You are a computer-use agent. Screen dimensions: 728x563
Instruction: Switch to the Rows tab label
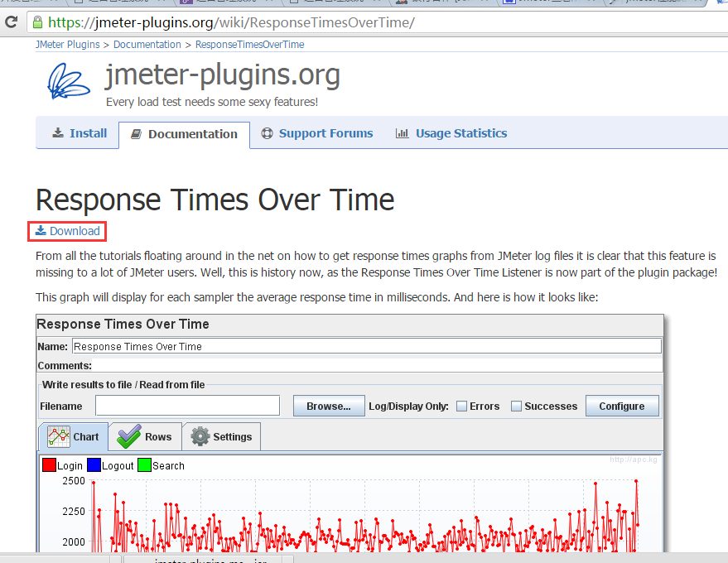pos(158,437)
